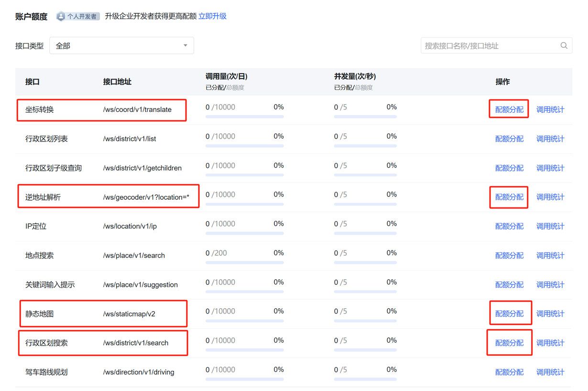Viewport: 588px width, 391px height.
Task: Select the 驾车路线规划 interface name
Action: coord(47,372)
